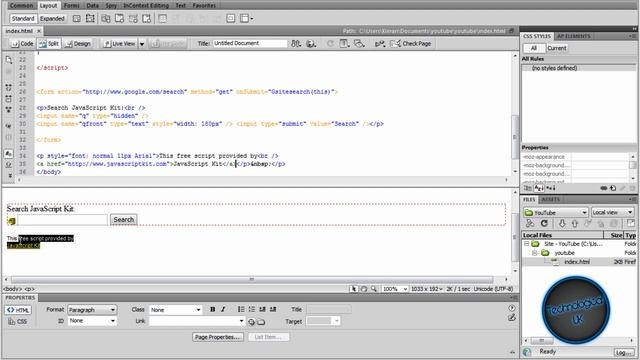Select the Zoom tool in status bar
640x360 pixels.
click(x=374, y=289)
